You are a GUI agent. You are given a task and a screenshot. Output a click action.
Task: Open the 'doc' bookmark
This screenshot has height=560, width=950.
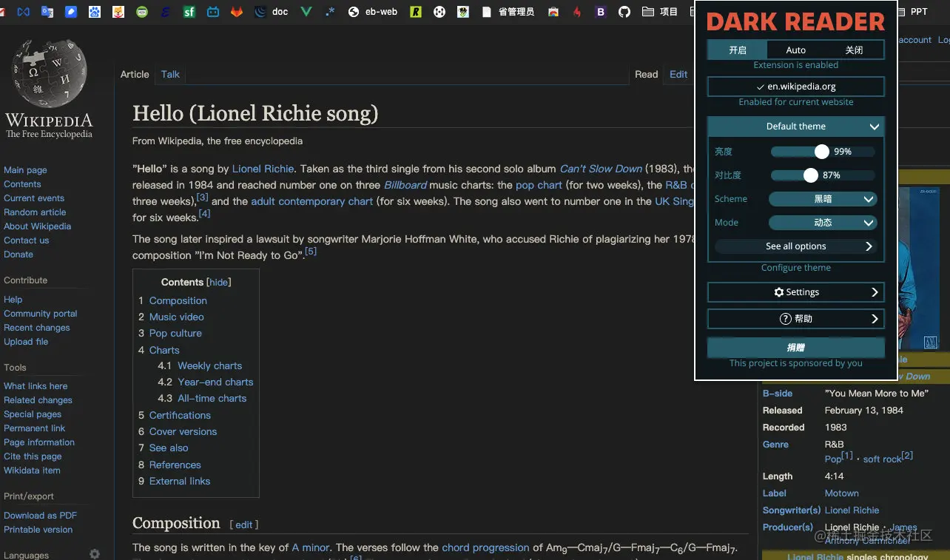(x=272, y=12)
